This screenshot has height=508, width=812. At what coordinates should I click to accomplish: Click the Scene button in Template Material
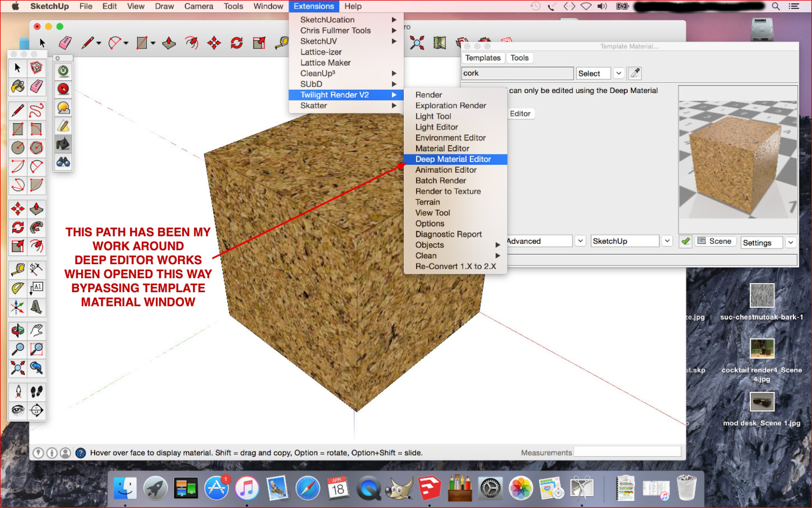(x=715, y=241)
